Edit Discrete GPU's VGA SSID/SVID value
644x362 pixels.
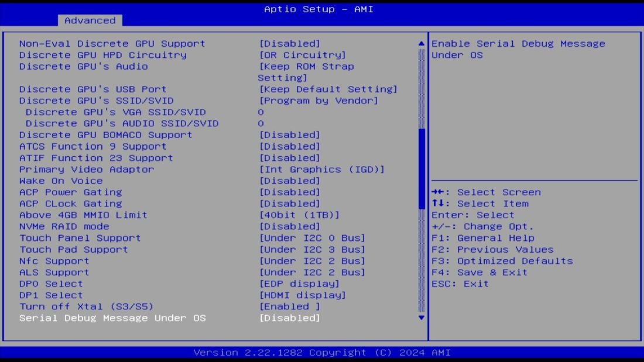coord(261,112)
